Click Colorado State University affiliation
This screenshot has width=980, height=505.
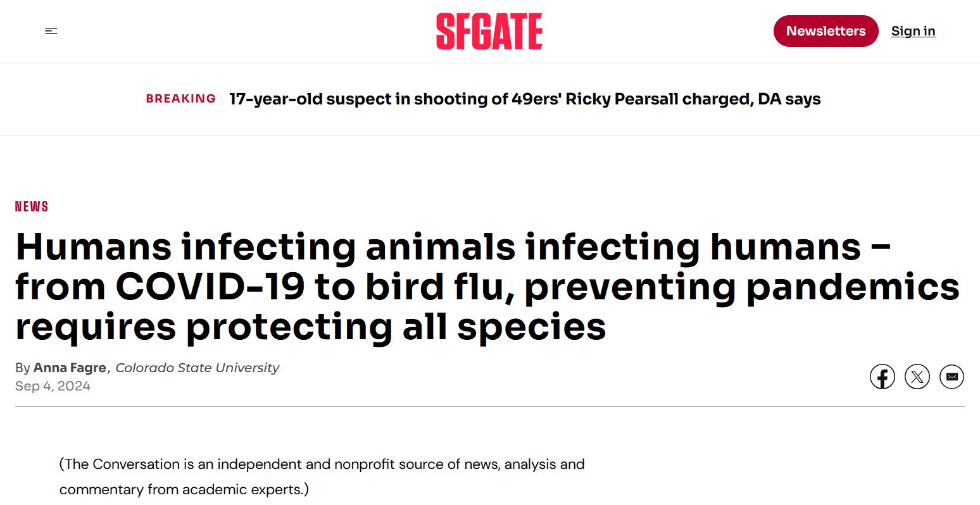(x=197, y=368)
